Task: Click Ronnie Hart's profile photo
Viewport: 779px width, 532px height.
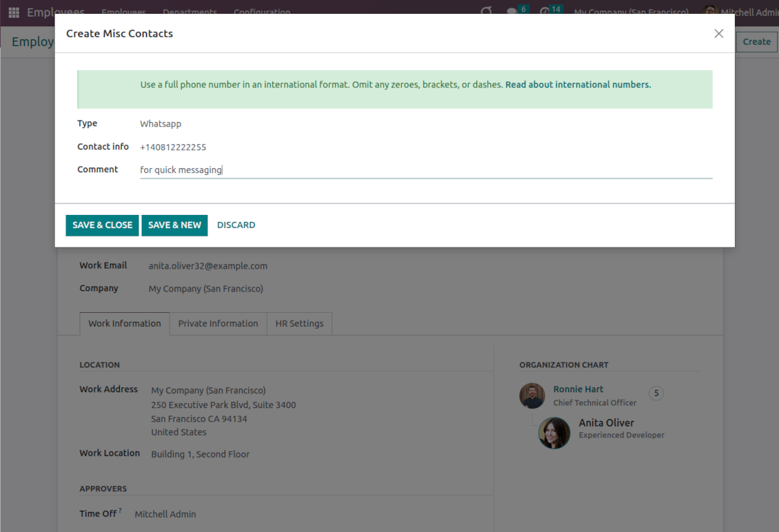Action: coord(532,396)
